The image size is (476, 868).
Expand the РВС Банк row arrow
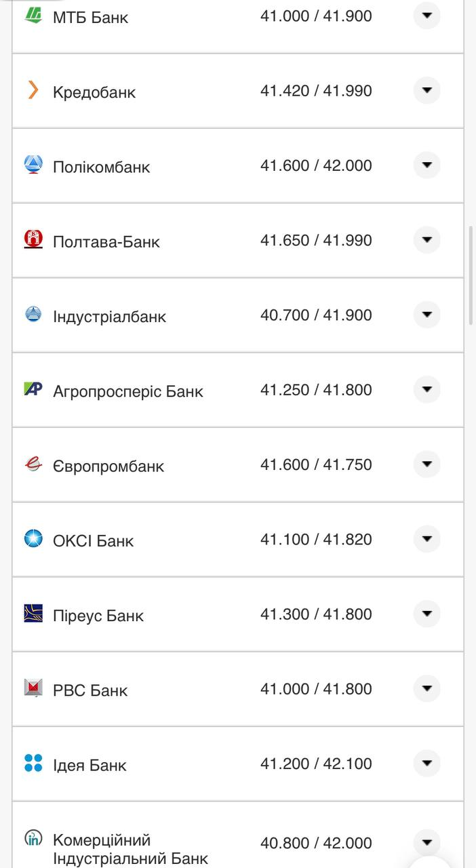(427, 688)
